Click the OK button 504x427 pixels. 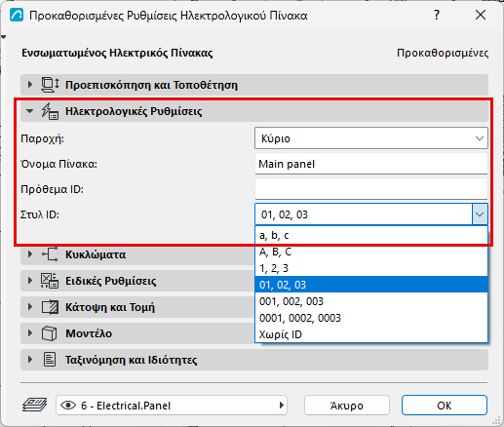tap(445, 406)
